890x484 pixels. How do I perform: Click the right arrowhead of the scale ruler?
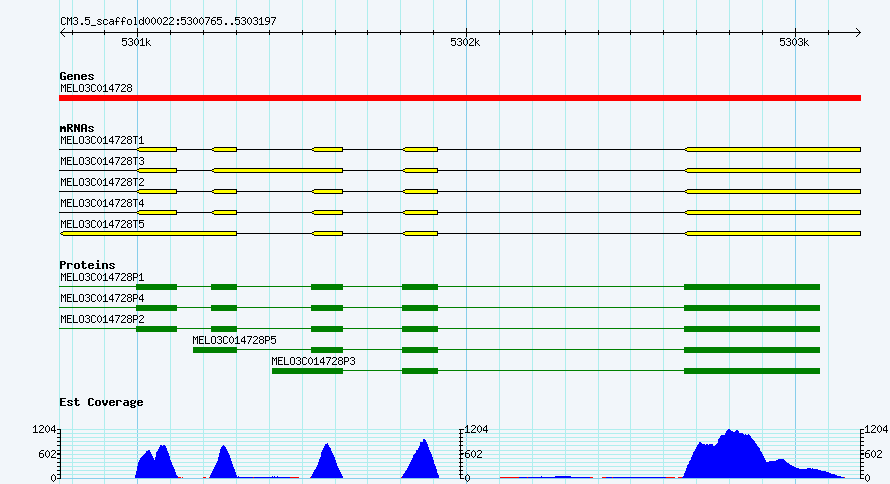[858, 33]
